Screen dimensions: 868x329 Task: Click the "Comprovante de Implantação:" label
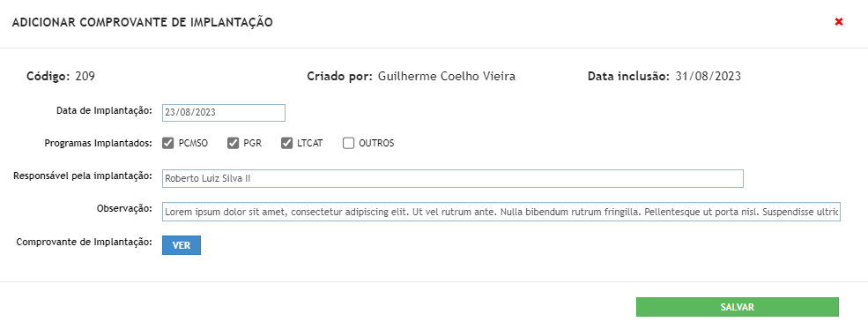coord(84,242)
